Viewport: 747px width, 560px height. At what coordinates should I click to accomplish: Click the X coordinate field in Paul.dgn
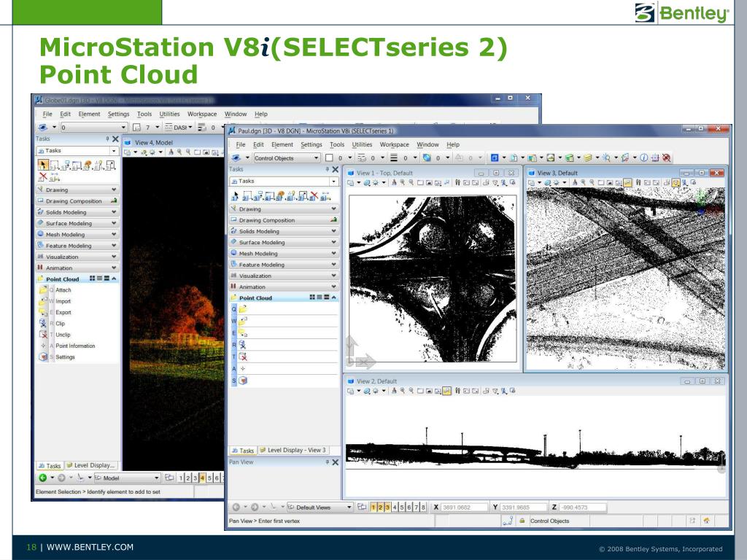[465, 507]
